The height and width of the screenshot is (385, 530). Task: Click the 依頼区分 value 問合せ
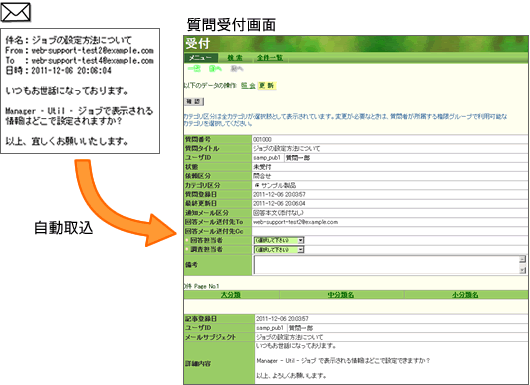[x=262, y=176]
